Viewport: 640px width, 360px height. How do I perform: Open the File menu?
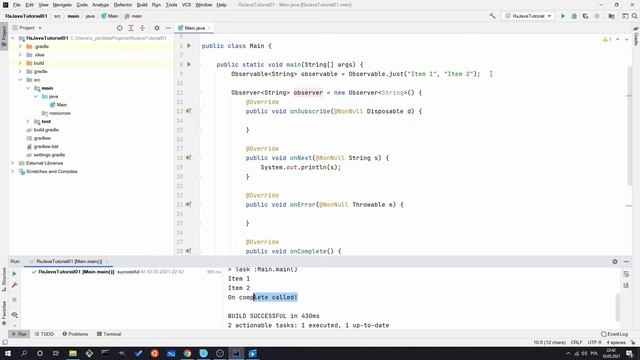17,5
